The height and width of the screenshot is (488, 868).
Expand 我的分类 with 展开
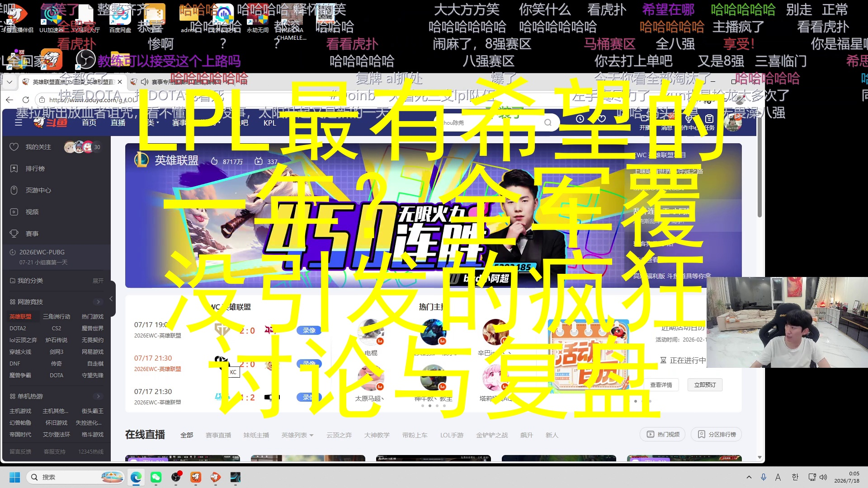[x=98, y=281]
